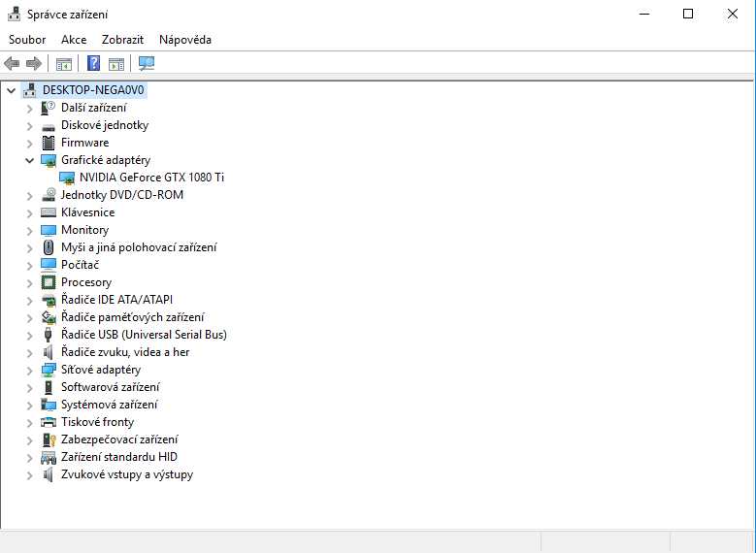Click the speaker icon for Řadiče zvuku
The image size is (756, 553).
click(x=48, y=352)
